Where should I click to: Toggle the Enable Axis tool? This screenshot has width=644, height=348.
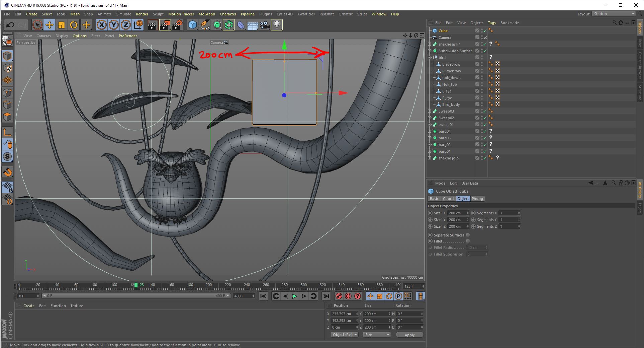[x=7, y=132]
